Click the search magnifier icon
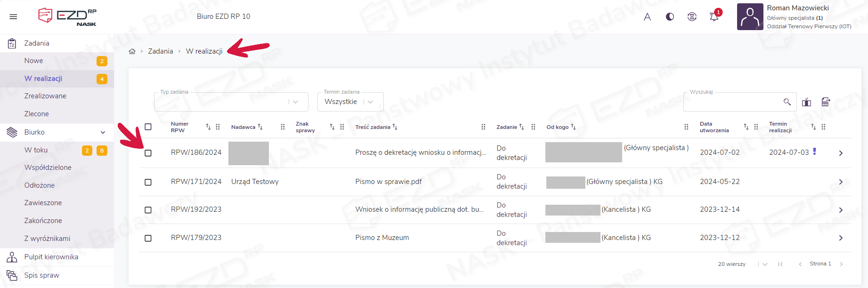The width and height of the screenshot is (868, 288). point(787,102)
